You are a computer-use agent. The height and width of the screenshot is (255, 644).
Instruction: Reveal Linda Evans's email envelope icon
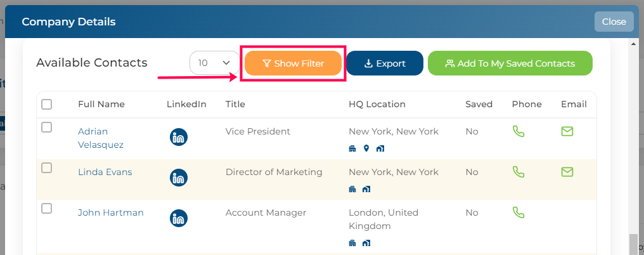(567, 172)
